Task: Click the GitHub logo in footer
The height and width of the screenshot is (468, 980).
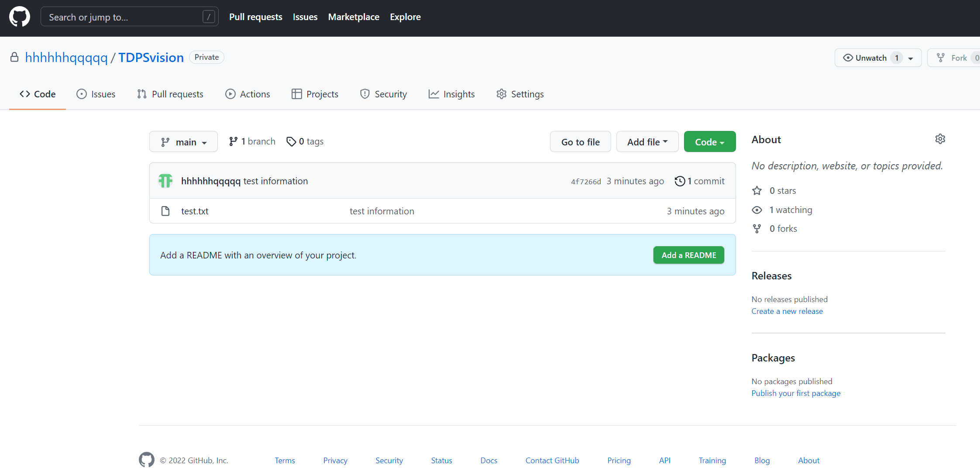Action: (x=147, y=460)
